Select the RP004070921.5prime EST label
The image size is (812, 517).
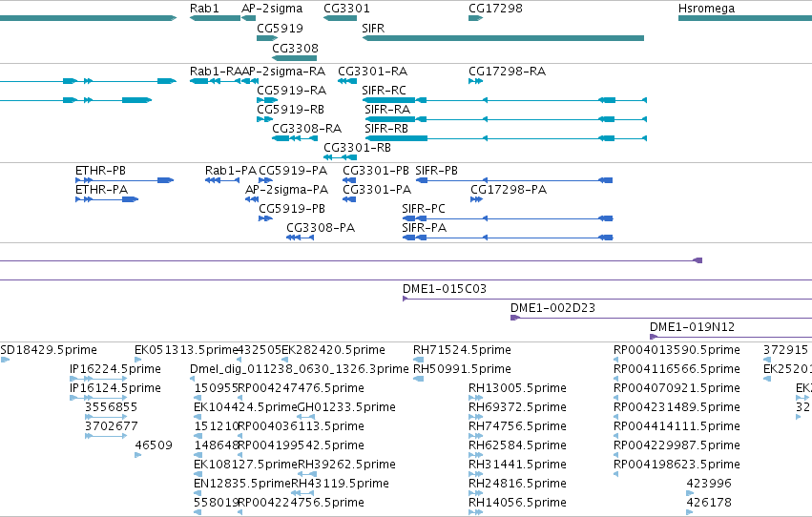click(677, 388)
